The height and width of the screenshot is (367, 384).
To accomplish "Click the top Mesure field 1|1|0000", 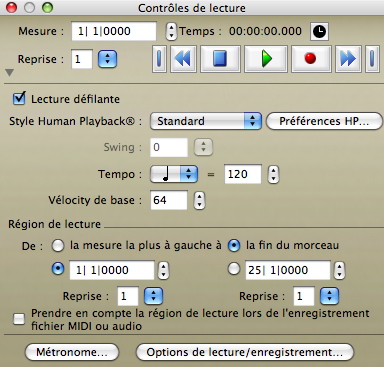I will [x=114, y=31].
